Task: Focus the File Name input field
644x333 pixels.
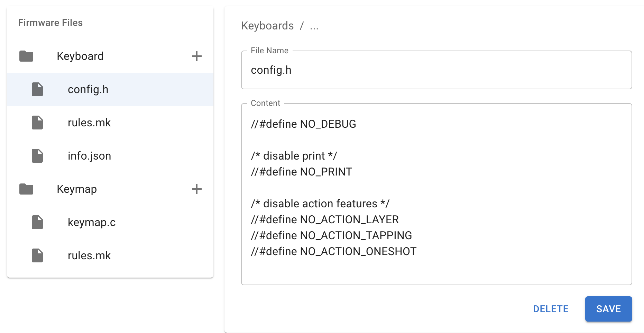Action: point(436,70)
